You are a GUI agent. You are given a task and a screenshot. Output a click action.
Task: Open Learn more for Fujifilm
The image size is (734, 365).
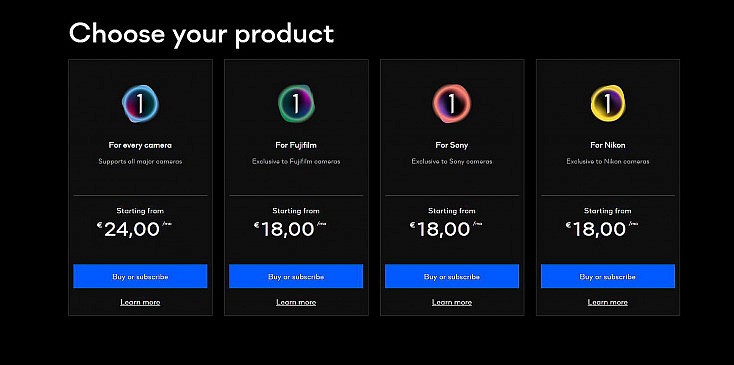coord(296,302)
